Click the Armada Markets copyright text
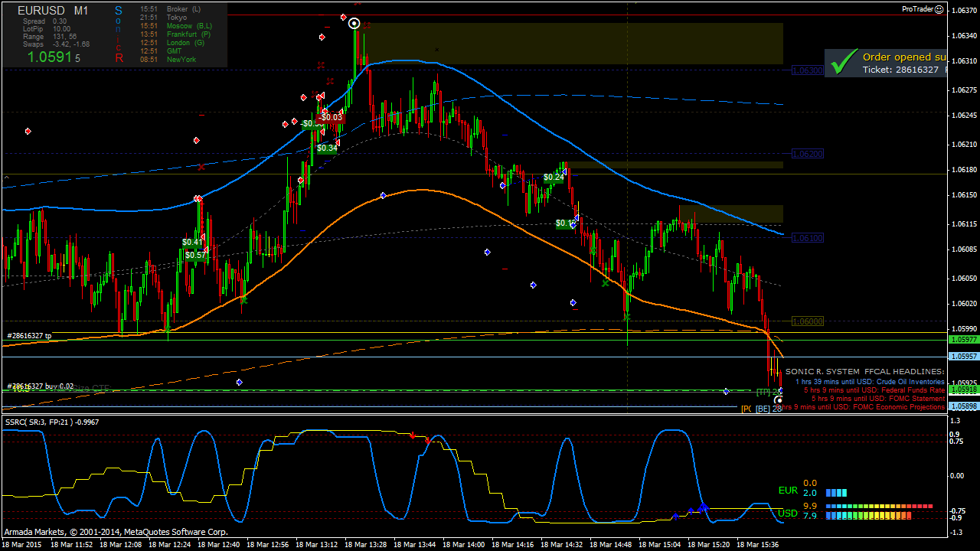The width and height of the screenshot is (980, 551). point(116,532)
